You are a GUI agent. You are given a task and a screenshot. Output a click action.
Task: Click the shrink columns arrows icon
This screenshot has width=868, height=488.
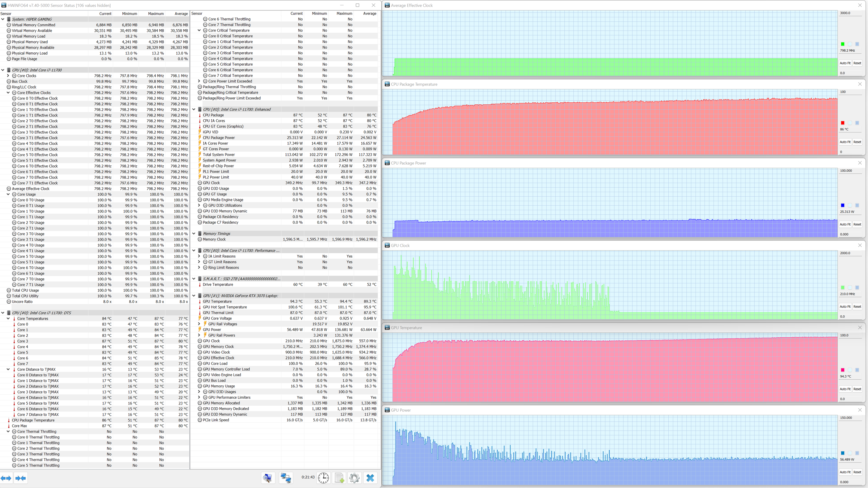tap(21, 478)
